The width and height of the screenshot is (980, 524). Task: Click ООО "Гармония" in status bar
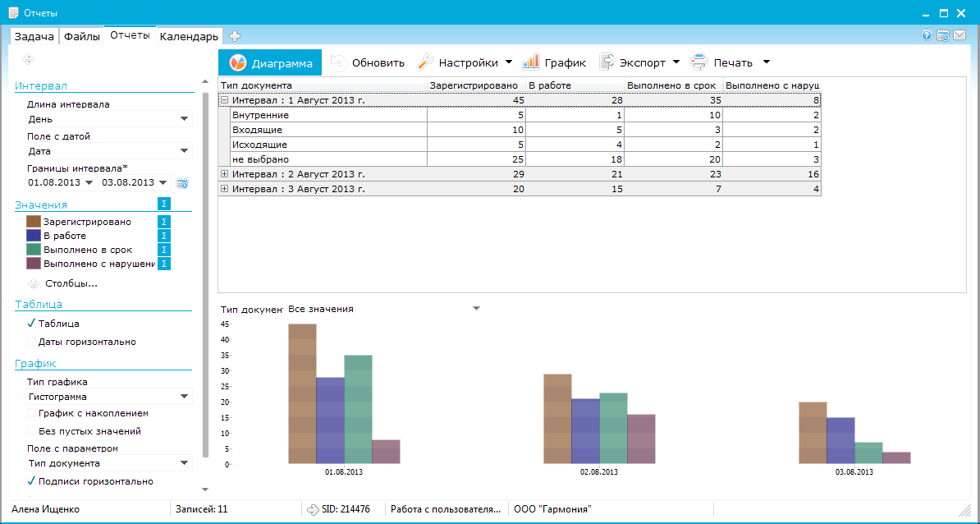(x=552, y=509)
